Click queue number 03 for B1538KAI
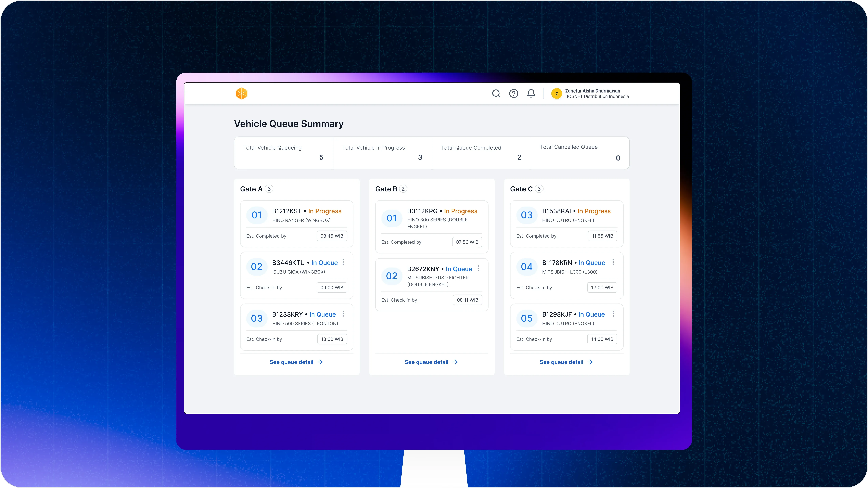This screenshot has height=488, width=868. click(x=527, y=215)
